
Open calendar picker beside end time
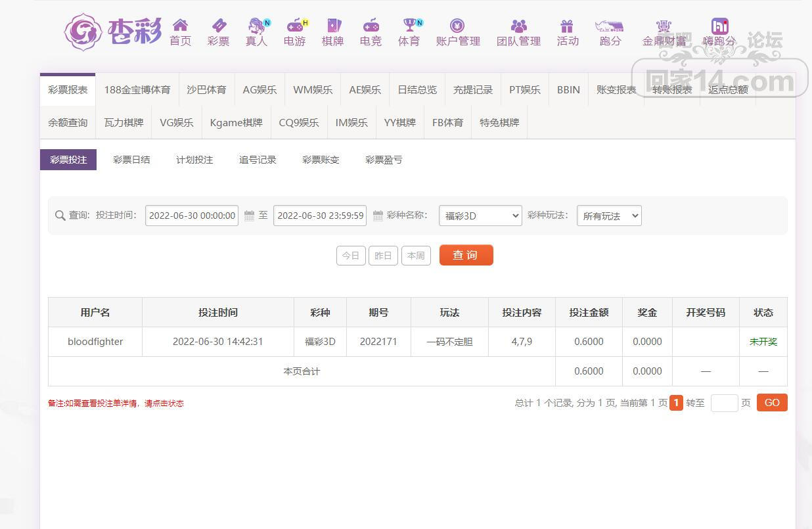(378, 216)
